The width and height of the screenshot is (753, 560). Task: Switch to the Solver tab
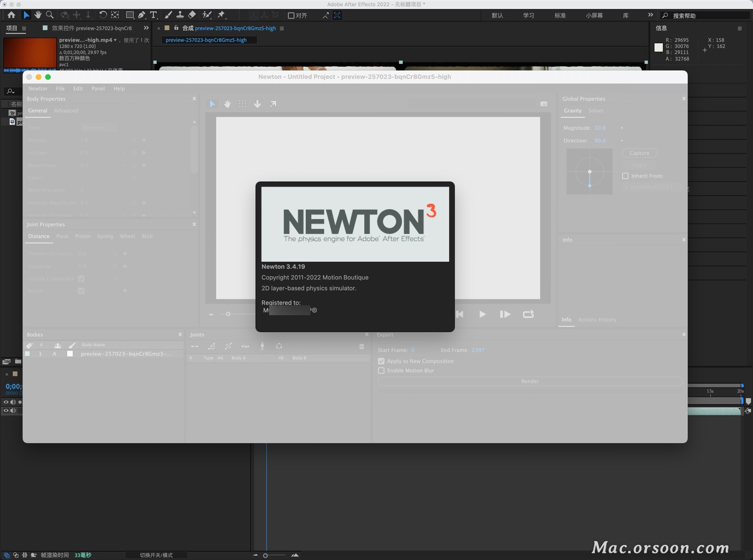tap(596, 111)
